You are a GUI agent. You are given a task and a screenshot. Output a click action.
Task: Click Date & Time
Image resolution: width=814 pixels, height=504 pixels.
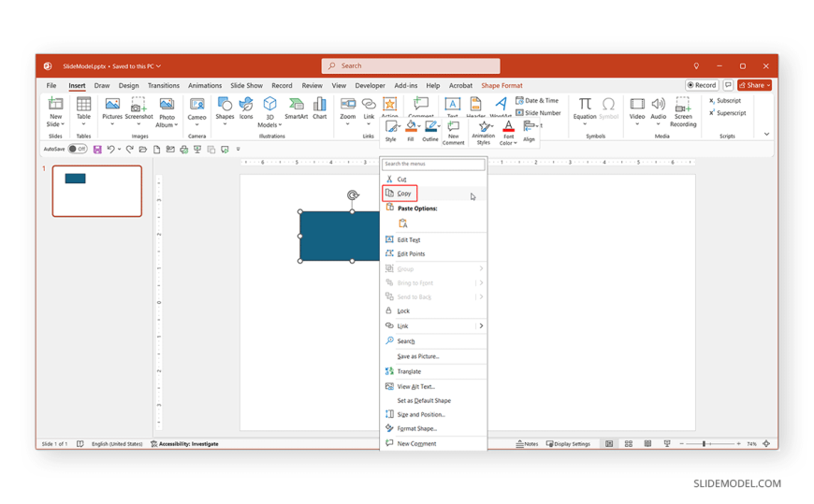click(x=537, y=101)
